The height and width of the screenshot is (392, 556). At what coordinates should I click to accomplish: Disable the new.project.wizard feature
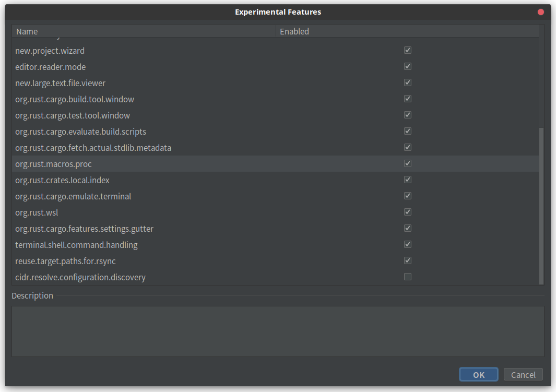(407, 50)
